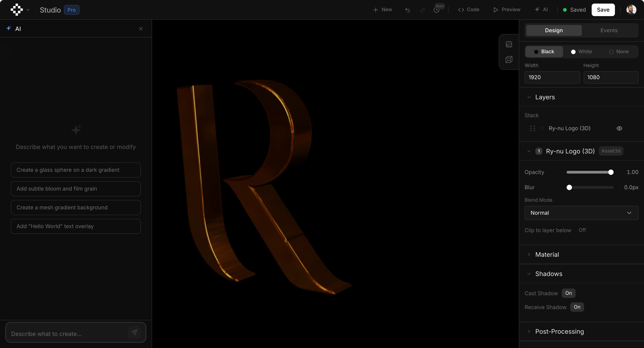The image size is (644, 348).
Task: Switch to the Events tab
Action: (x=609, y=31)
